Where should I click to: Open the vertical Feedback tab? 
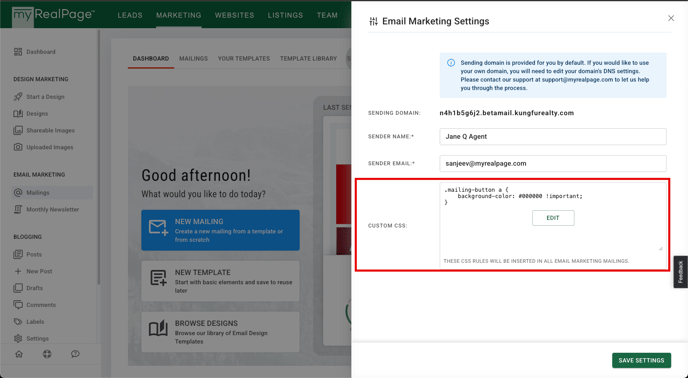681,272
